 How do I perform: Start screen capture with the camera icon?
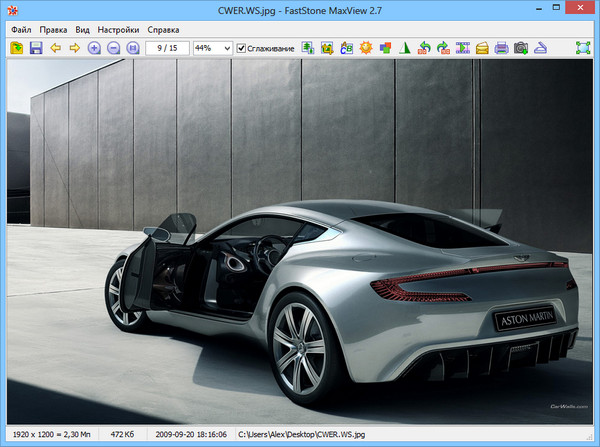click(520, 48)
